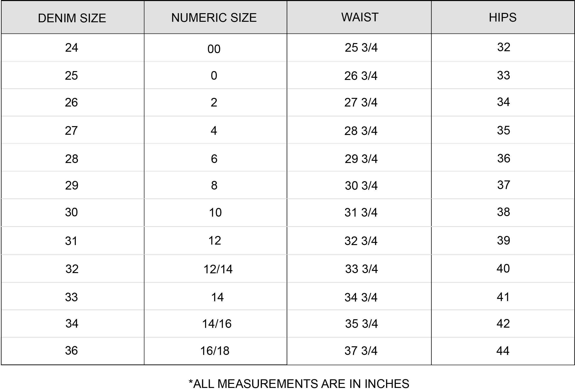Click the WAIST column header
This screenshot has width=575, height=392.
(x=360, y=17)
